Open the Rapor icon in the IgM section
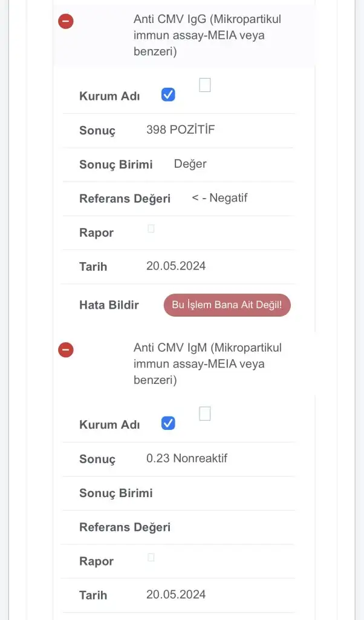Image resolution: width=364 pixels, height=620 pixels. click(x=151, y=557)
